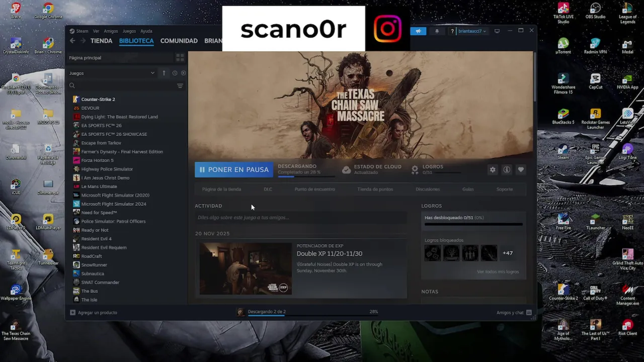Click the achievements 0/51 progress bar
The width and height of the screenshot is (644, 362).
pos(473,224)
